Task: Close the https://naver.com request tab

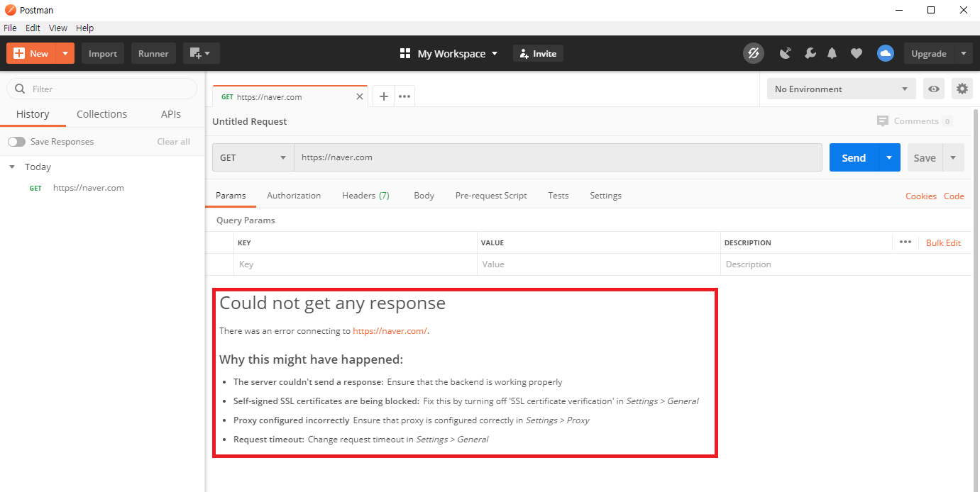Action: click(x=360, y=96)
